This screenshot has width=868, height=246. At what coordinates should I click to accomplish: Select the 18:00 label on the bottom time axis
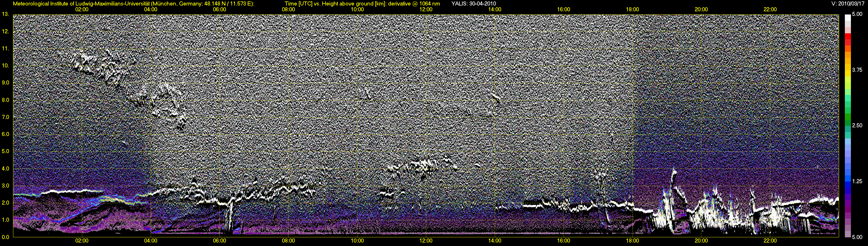tap(632, 241)
